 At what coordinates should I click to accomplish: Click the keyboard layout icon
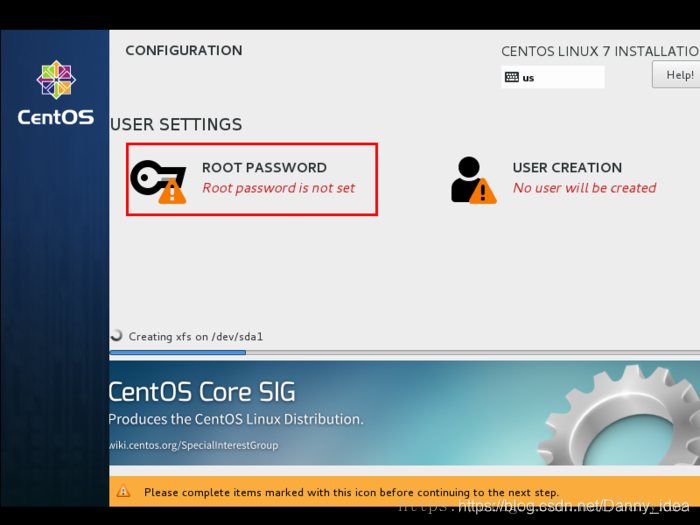512,77
